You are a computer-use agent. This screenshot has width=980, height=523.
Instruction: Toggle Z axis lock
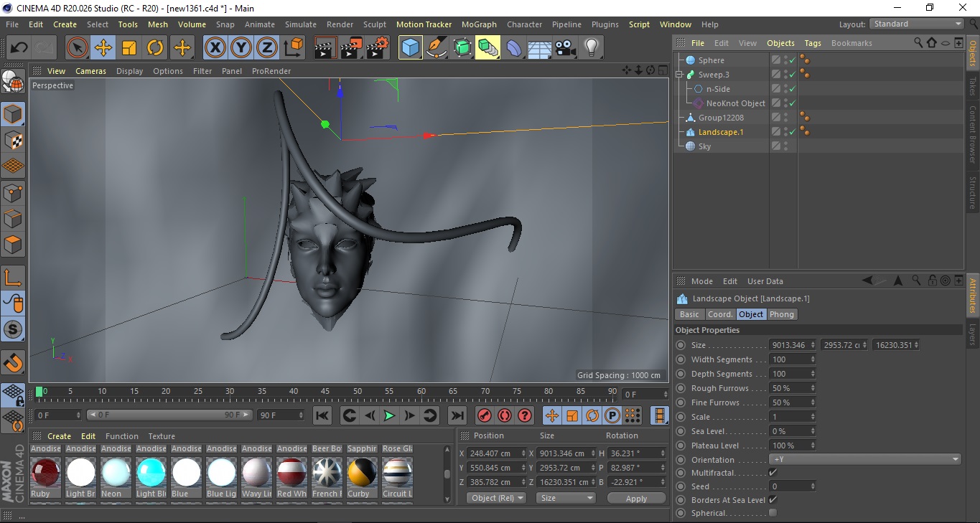(x=266, y=48)
